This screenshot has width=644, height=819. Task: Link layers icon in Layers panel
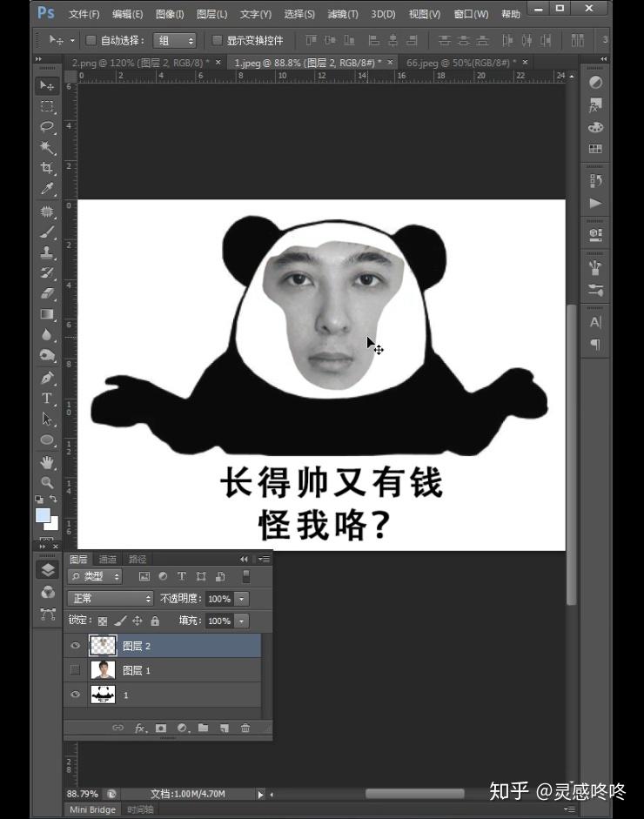[x=118, y=728]
